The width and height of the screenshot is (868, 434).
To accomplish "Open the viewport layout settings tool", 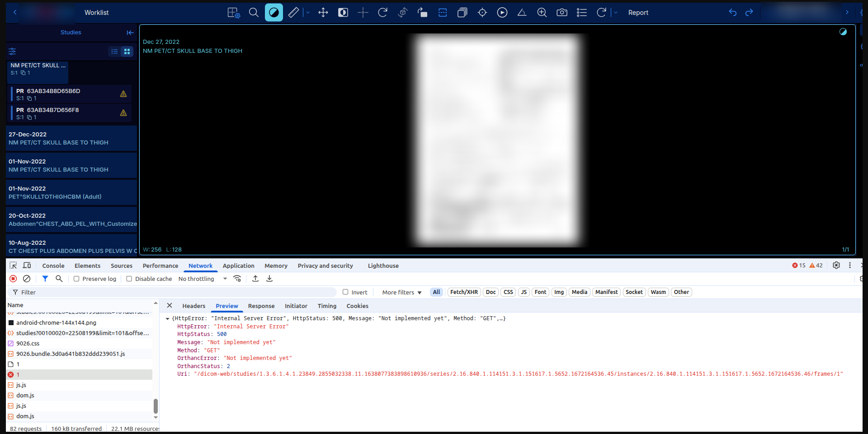I will tap(233, 13).
